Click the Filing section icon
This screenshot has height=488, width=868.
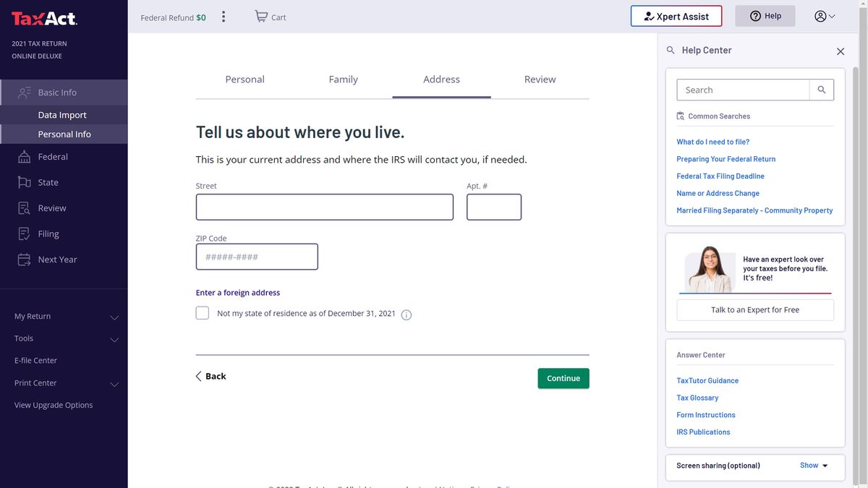[25, 233]
